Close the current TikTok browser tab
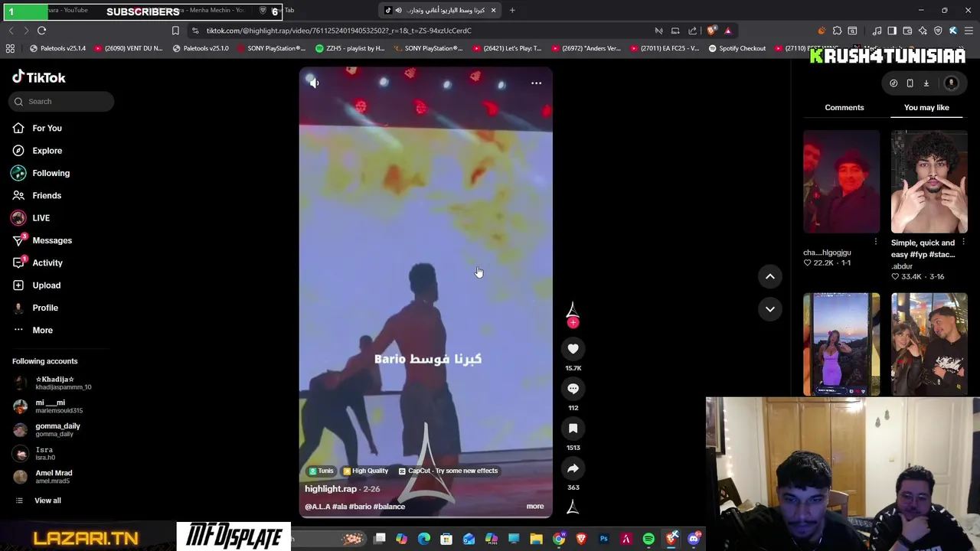980x551 pixels. tap(493, 11)
